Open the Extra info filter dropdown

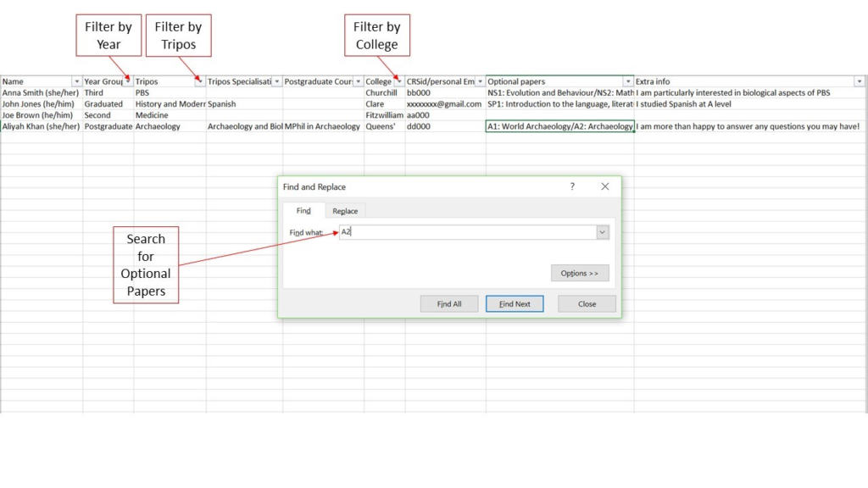pyautogui.click(x=859, y=82)
